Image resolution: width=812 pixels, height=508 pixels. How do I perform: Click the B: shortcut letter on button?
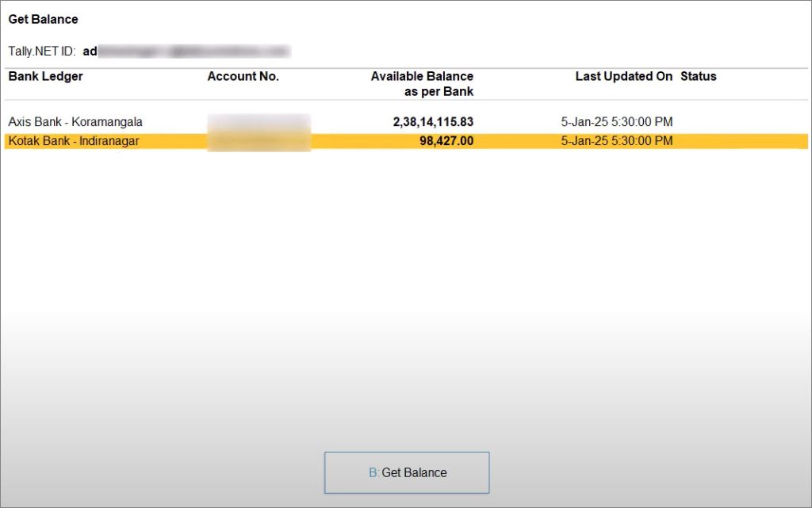(x=373, y=472)
